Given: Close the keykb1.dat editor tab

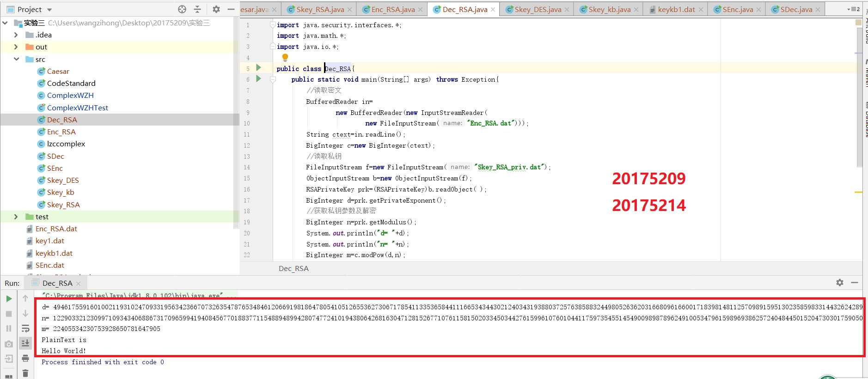Looking at the screenshot, I should point(701,10).
